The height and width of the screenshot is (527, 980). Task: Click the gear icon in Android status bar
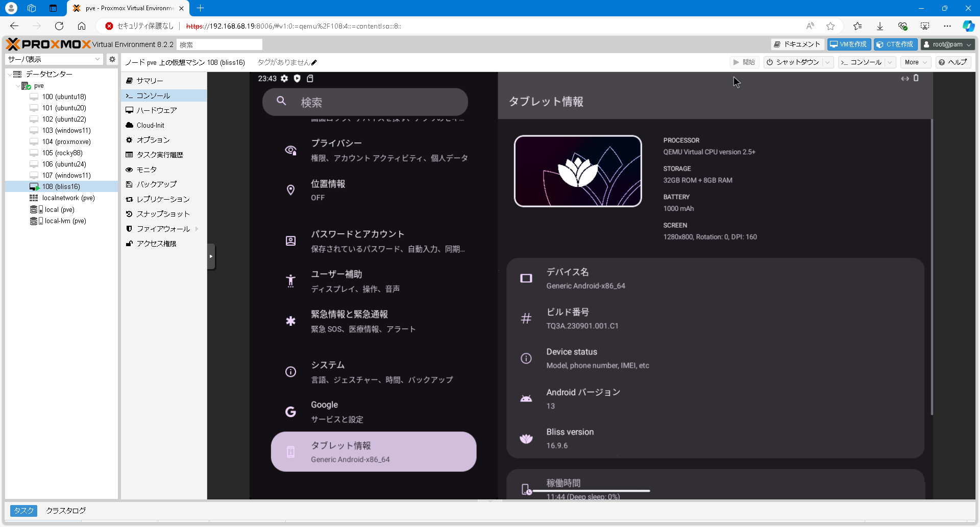284,78
